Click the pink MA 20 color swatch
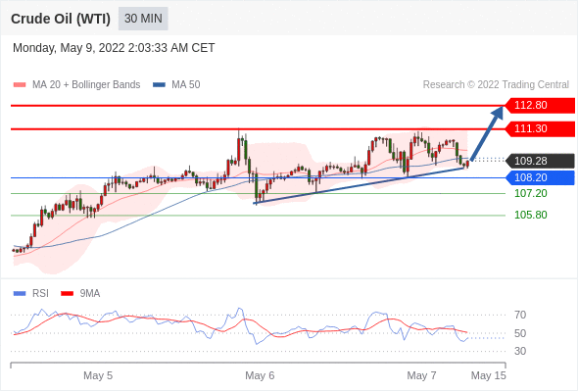 pos(20,85)
